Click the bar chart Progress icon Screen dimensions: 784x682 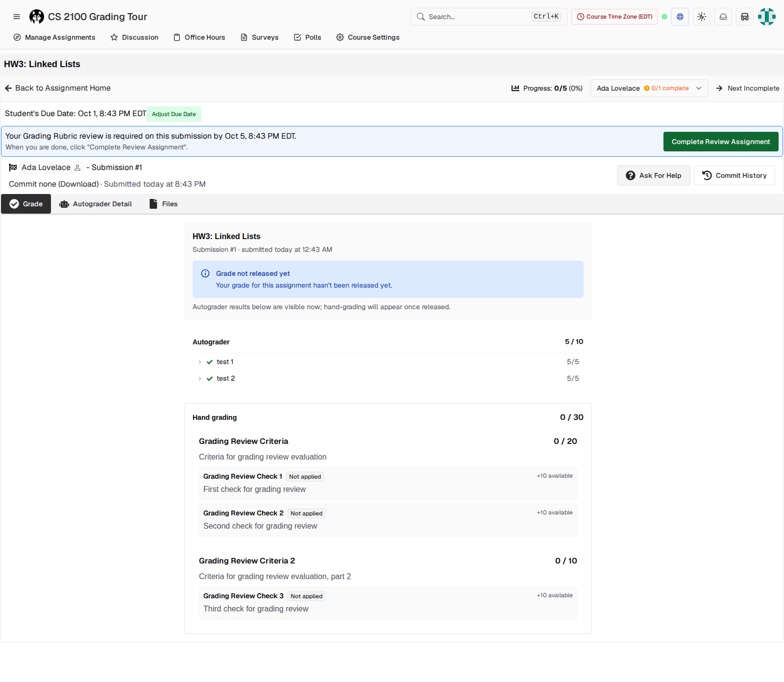coord(515,88)
